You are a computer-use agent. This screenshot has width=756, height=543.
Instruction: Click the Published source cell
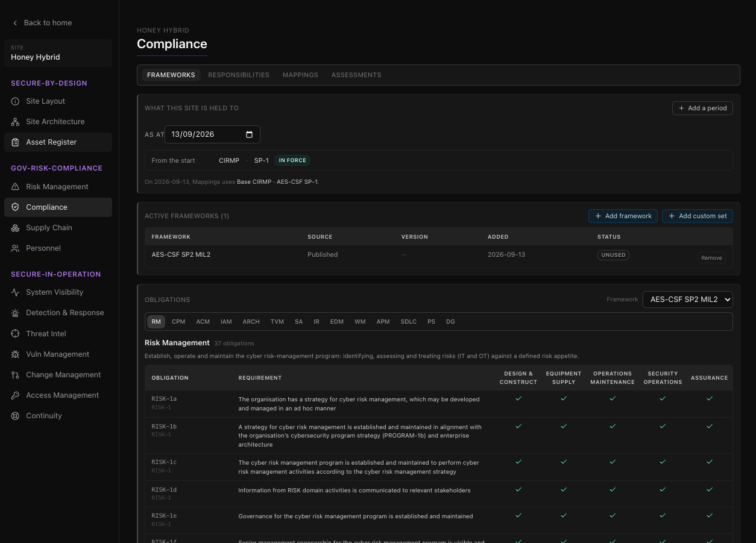point(323,255)
